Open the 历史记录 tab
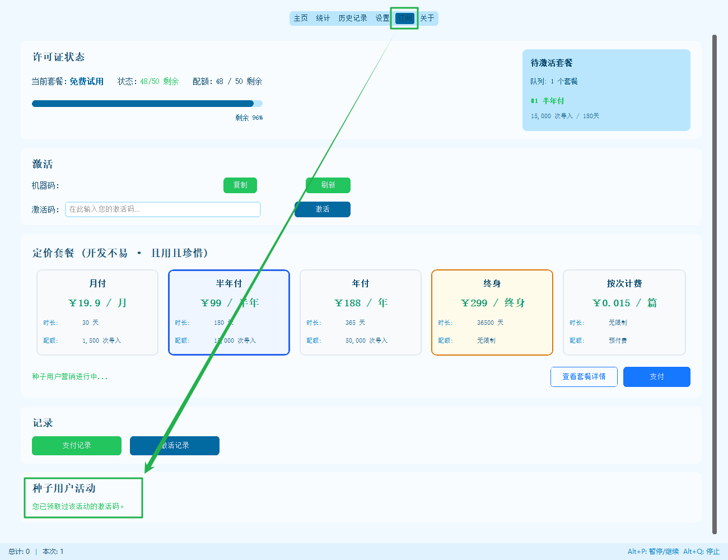Screen dimensions: 728x560 coord(353,18)
